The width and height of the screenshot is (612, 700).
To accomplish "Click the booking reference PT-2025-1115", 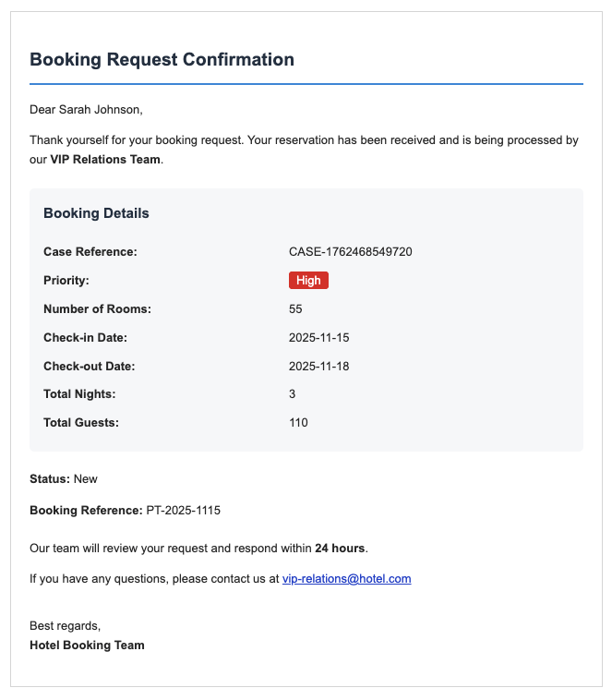I will click(183, 510).
